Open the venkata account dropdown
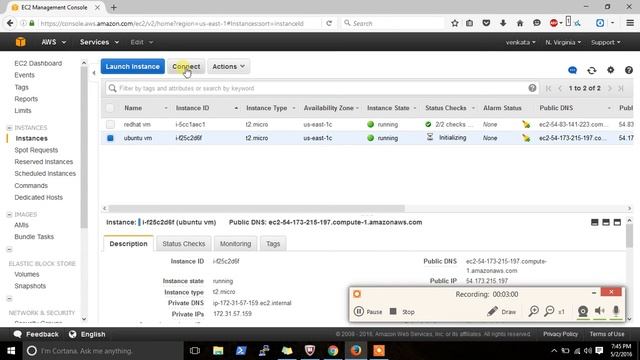This screenshot has height=360, width=640. [520, 42]
